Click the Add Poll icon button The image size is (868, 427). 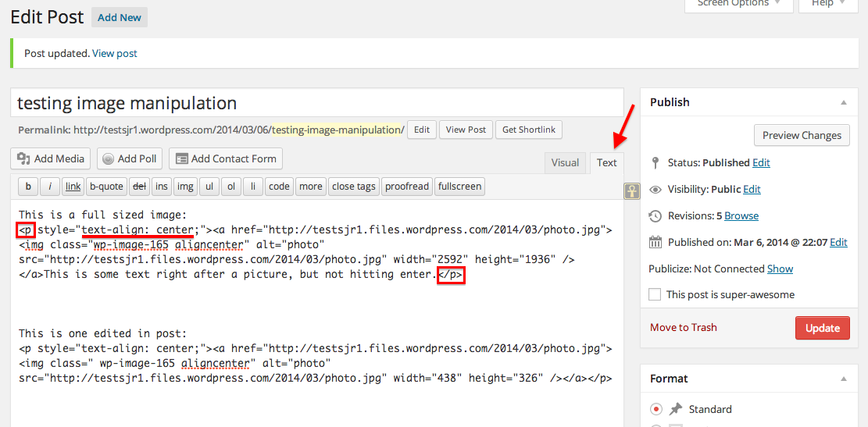coord(130,158)
